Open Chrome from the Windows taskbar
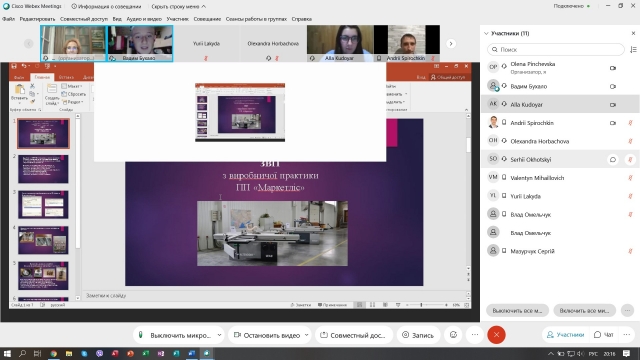This screenshot has height=360, width=640. click(x=53, y=353)
